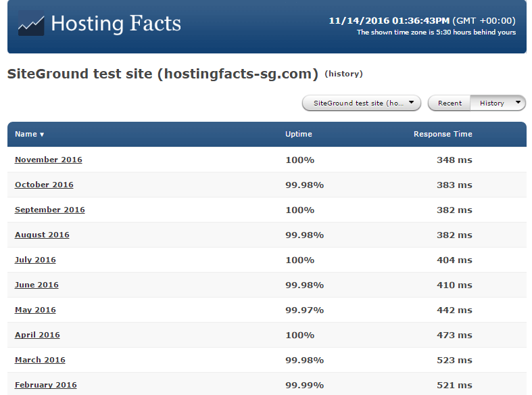Open the August 2016 report link
This screenshot has height=395, width=532.
[42, 235]
